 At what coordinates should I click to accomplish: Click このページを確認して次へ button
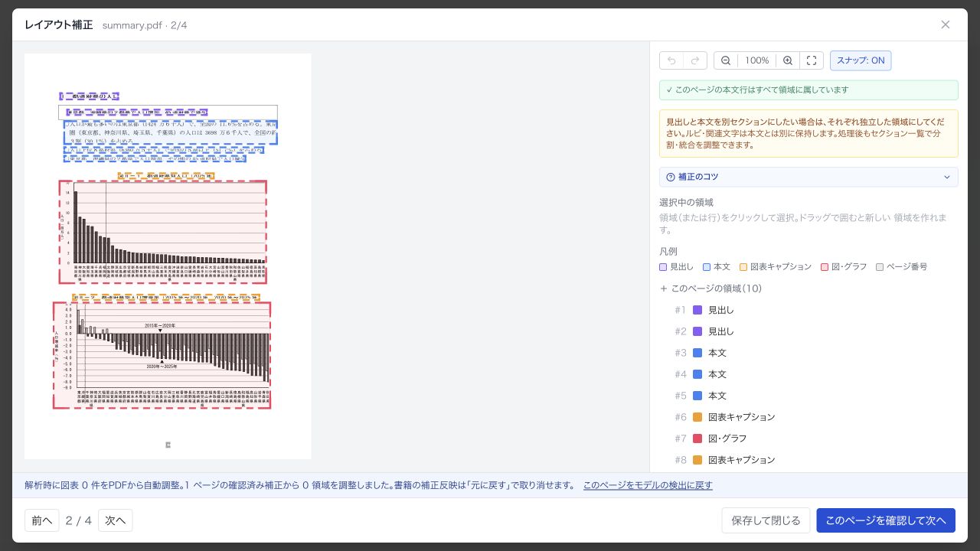tap(886, 520)
